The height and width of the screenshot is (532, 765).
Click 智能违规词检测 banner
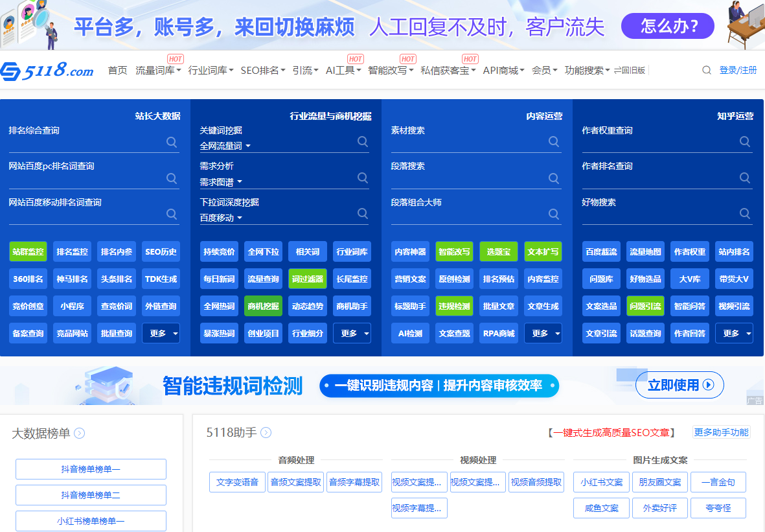coord(382,386)
